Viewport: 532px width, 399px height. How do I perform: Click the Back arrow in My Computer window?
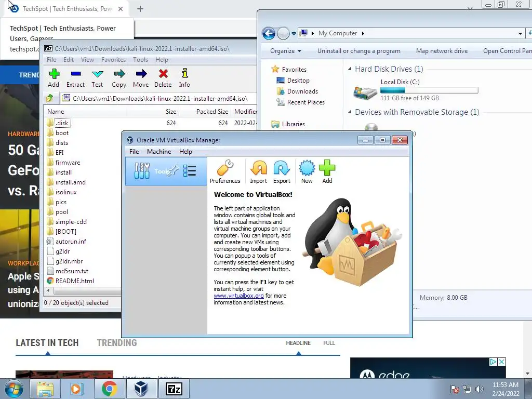(269, 33)
